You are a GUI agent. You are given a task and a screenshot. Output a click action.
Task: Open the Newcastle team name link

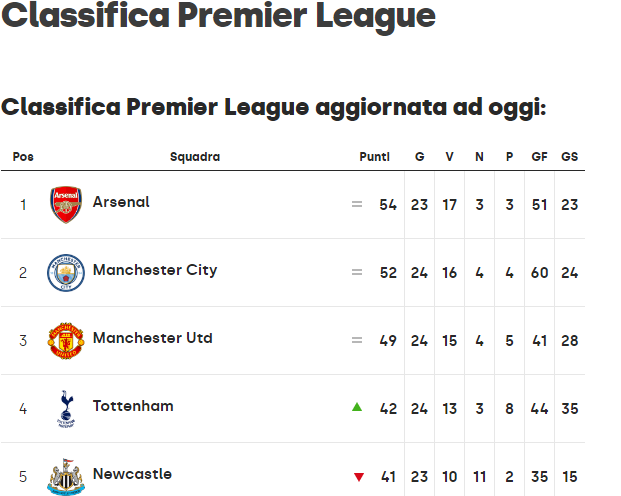(x=132, y=474)
